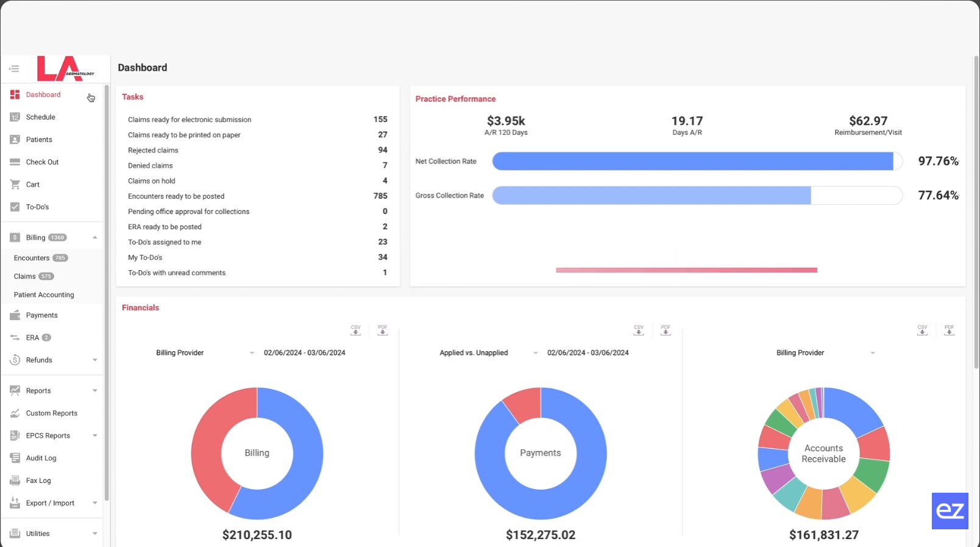
Task: Download Payments chart as PDF
Action: (666, 330)
